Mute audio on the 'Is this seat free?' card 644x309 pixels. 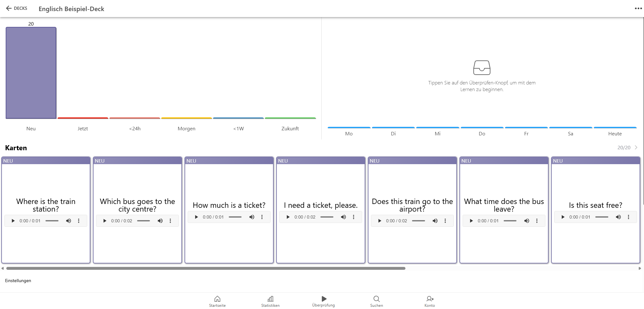[618, 217]
